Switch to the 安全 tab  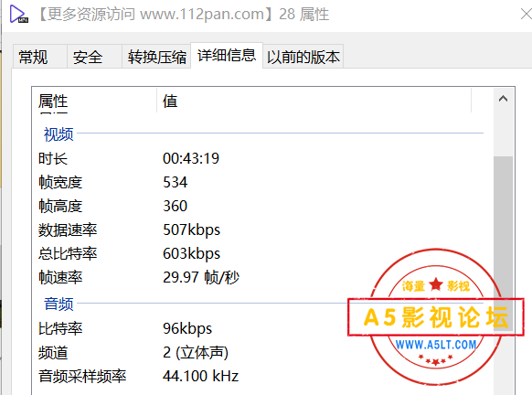tap(94, 57)
